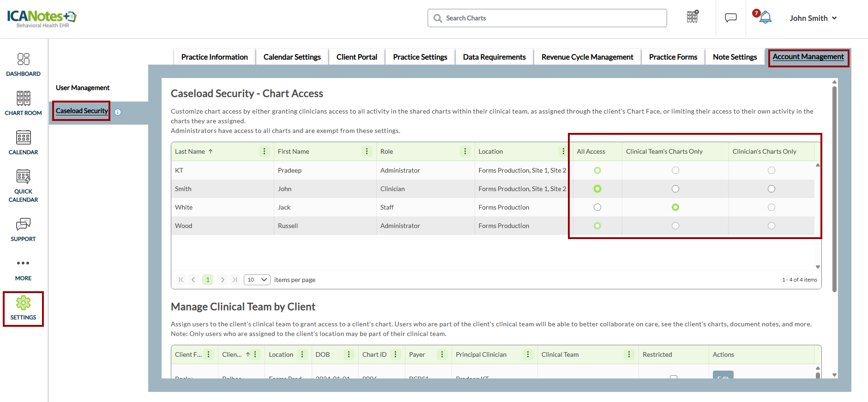Open the Calendar sidebar icon
The width and height of the screenshot is (868, 402).
[24, 138]
